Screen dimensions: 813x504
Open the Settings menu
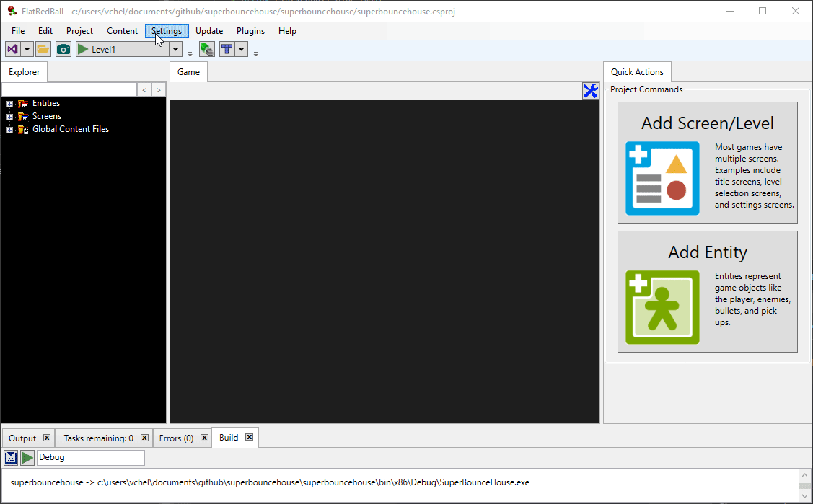(167, 31)
